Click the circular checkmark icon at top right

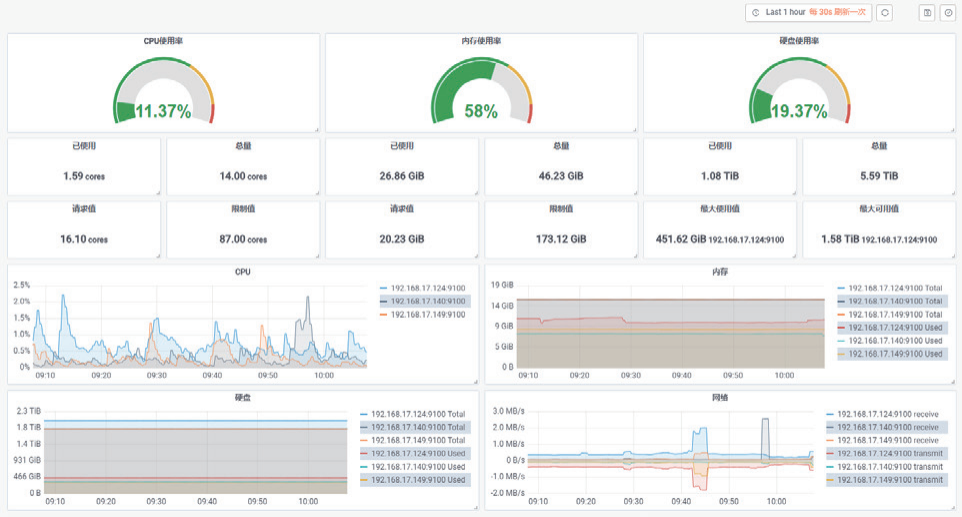948,12
